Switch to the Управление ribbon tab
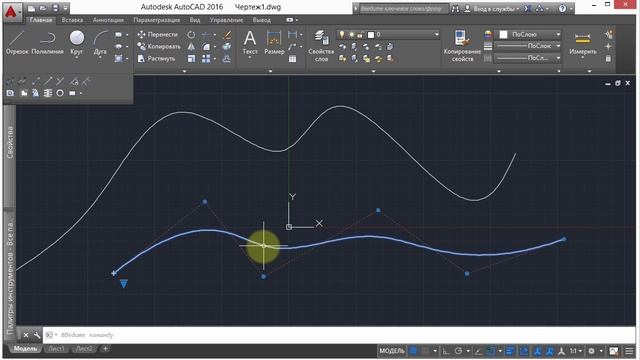The image size is (640, 360). pos(226,20)
